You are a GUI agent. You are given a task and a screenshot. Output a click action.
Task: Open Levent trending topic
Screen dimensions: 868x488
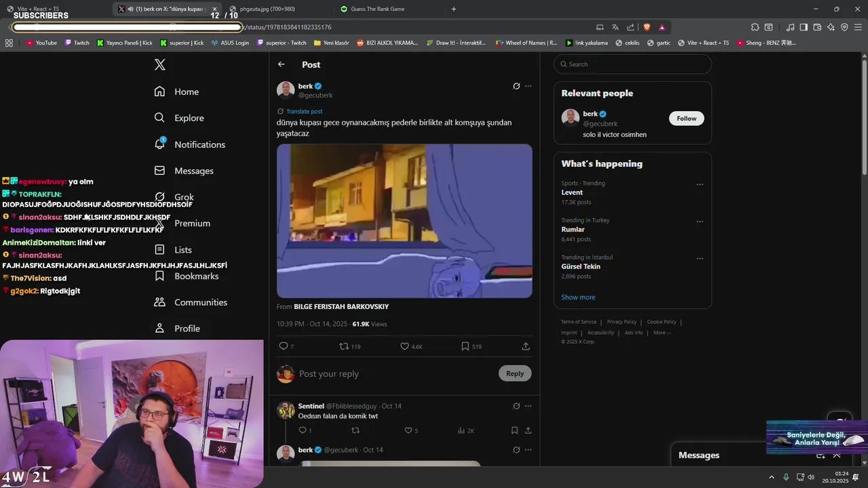point(572,192)
